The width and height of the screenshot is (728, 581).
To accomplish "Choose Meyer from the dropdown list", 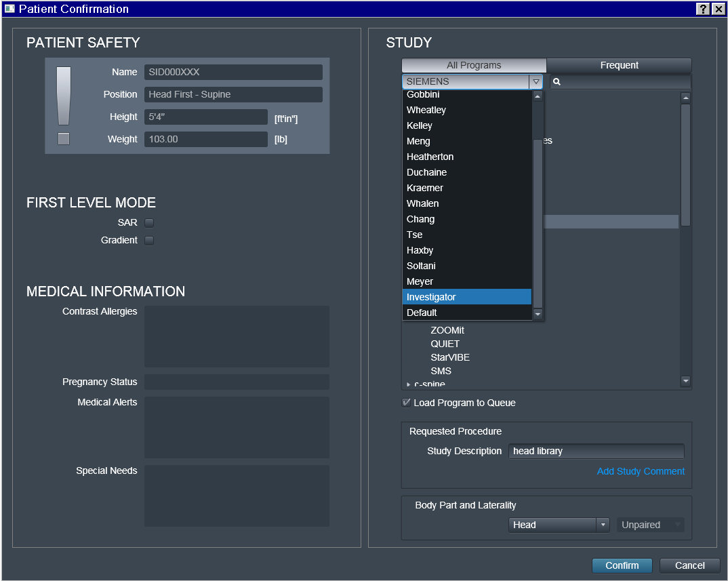I will [466, 281].
